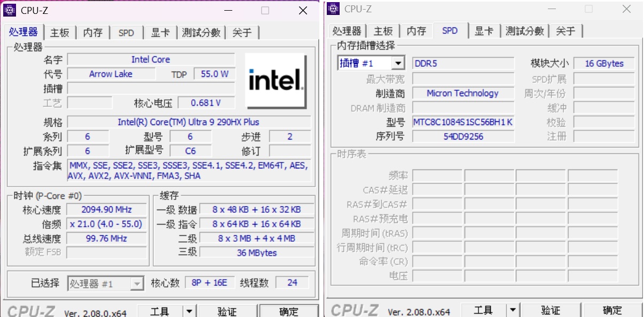
Task: Click the 36 MBytes L3 cache value
Action: (257, 253)
